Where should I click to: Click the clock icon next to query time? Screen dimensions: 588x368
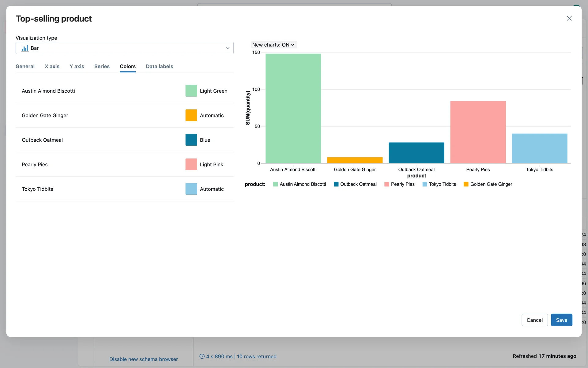202,356
